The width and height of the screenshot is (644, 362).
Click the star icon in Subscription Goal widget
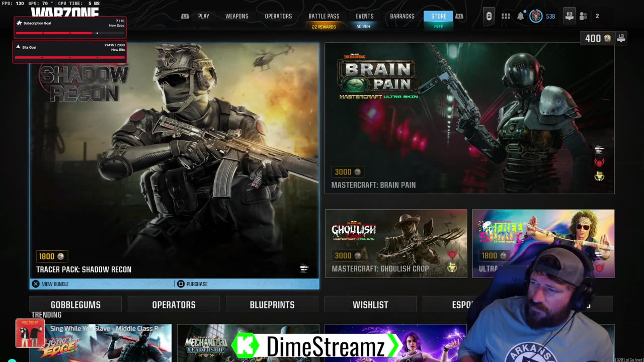point(19,23)
